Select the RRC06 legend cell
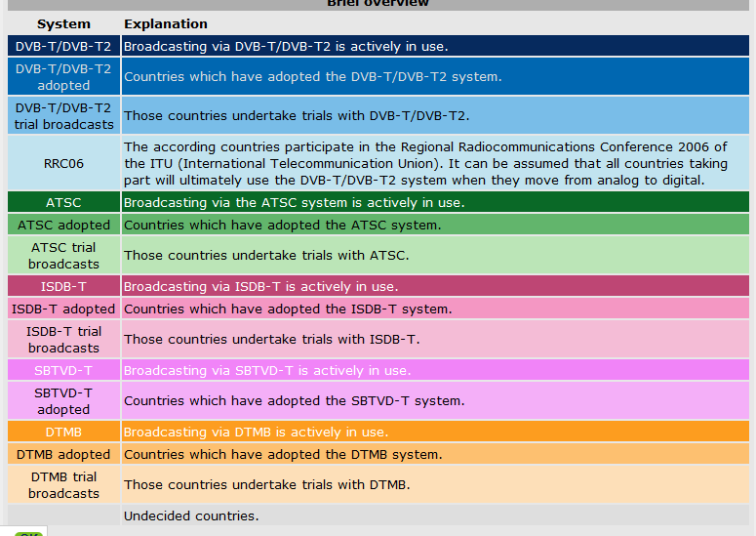 point(63,163)
